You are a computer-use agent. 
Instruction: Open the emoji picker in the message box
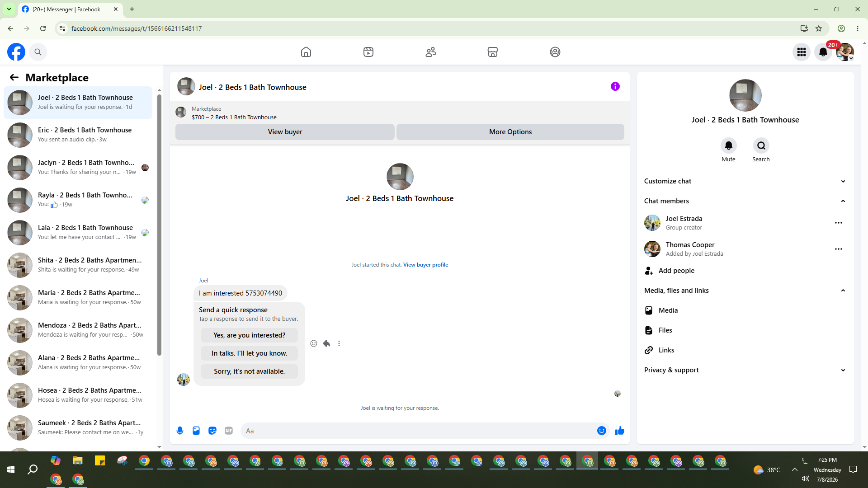602,431
